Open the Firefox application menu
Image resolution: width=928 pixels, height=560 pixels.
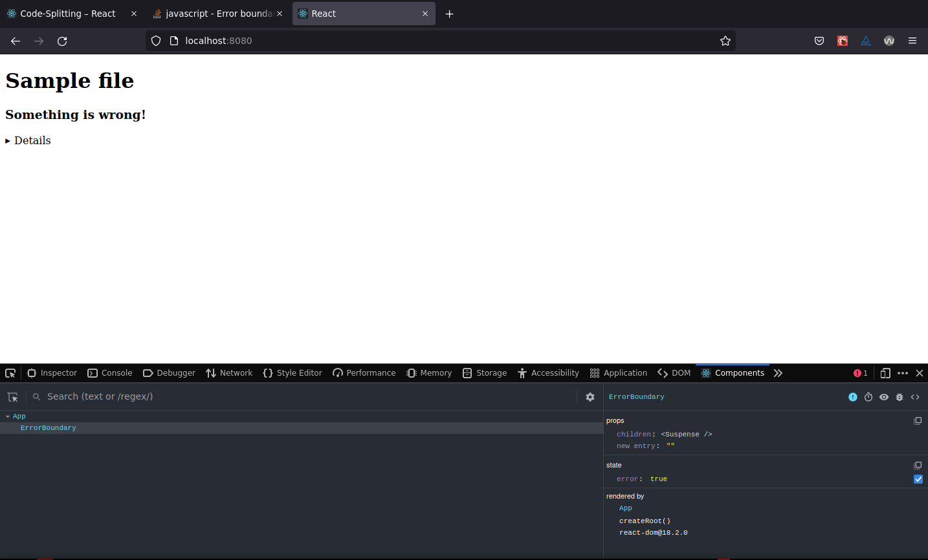click(912, 41)
